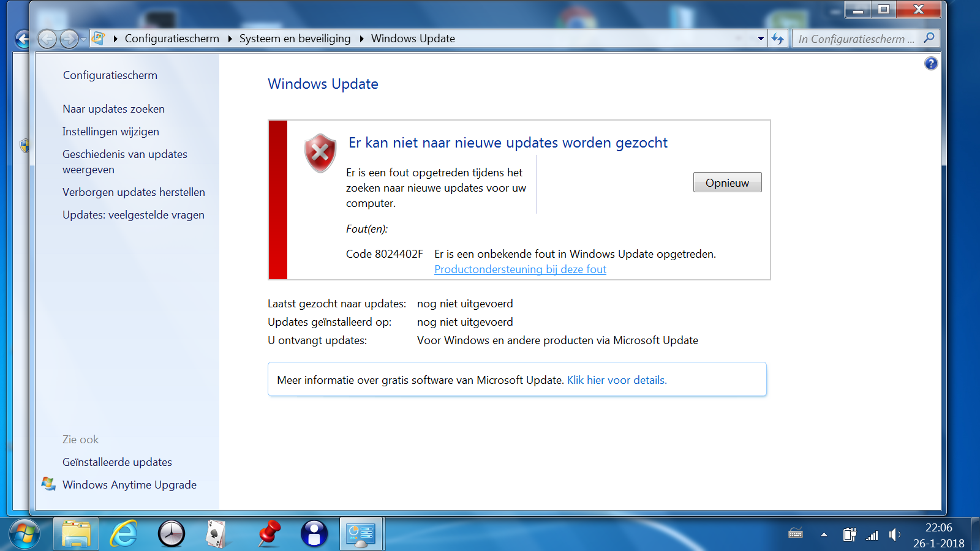Viewport: 980px width, 551px height.
Task: Click the Show desktop strip
Action: coord(975,534)
